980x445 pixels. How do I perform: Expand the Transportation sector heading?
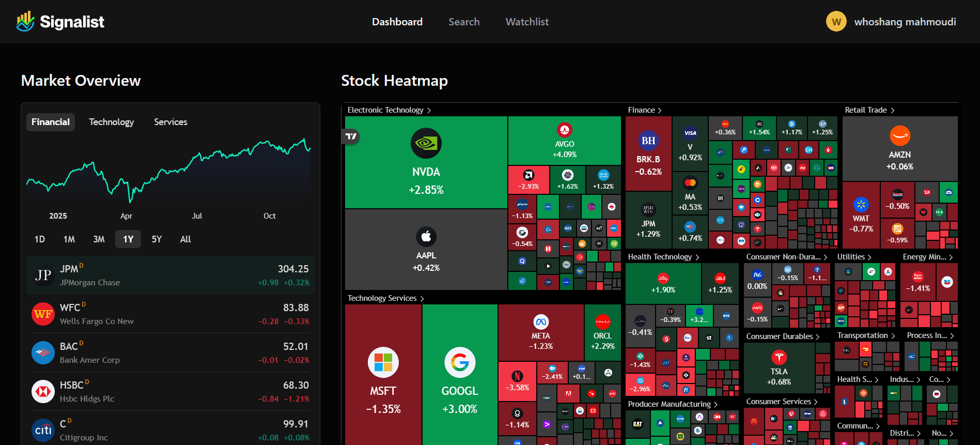click(x=866, y=335)
